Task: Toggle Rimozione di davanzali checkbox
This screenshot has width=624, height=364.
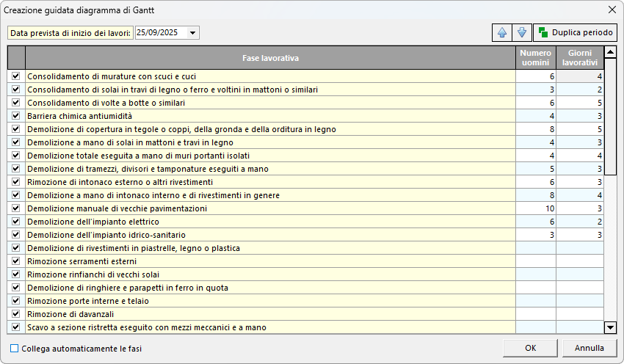Action: tap(16, 314)
